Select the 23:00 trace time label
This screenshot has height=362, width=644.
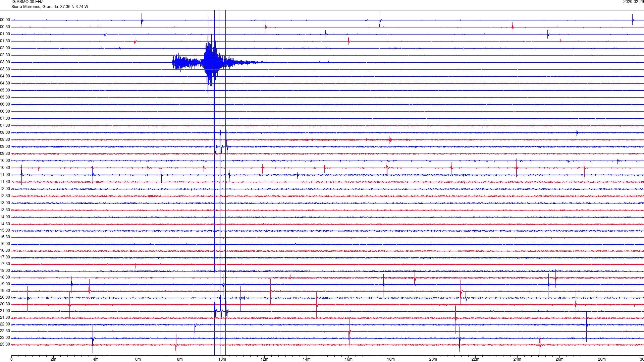5,338
